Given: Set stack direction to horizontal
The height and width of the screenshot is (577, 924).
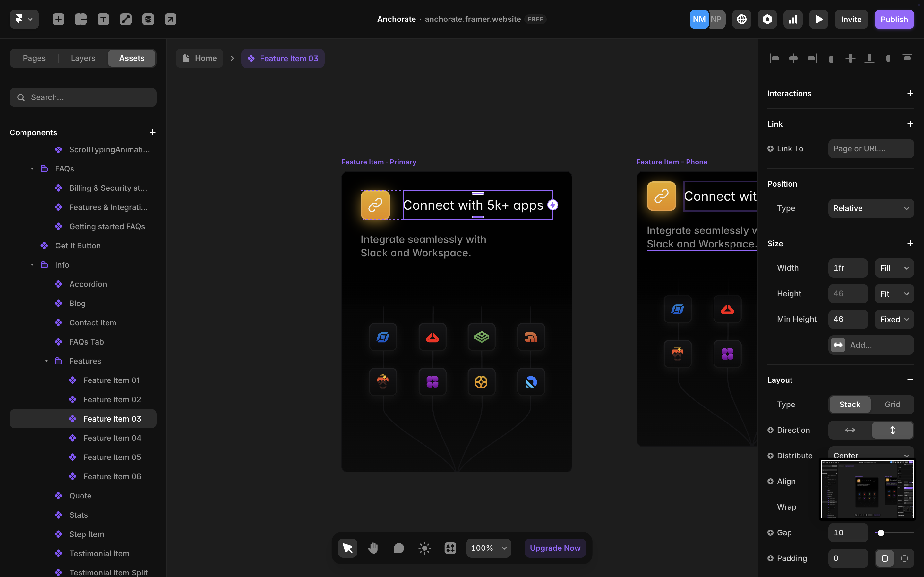Looking at the screenshot, I should [x=850, y=430].
